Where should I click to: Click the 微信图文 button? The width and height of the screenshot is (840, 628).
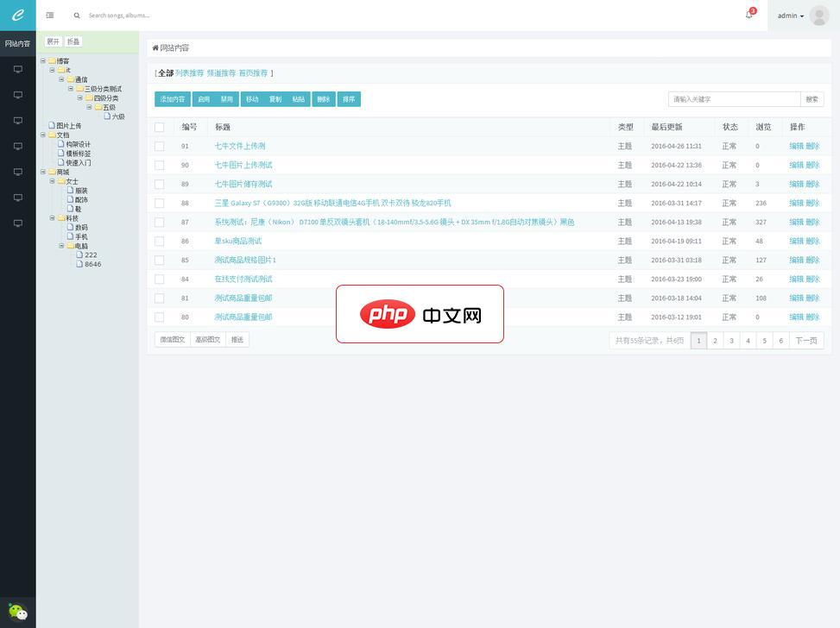tap(173, 339)
